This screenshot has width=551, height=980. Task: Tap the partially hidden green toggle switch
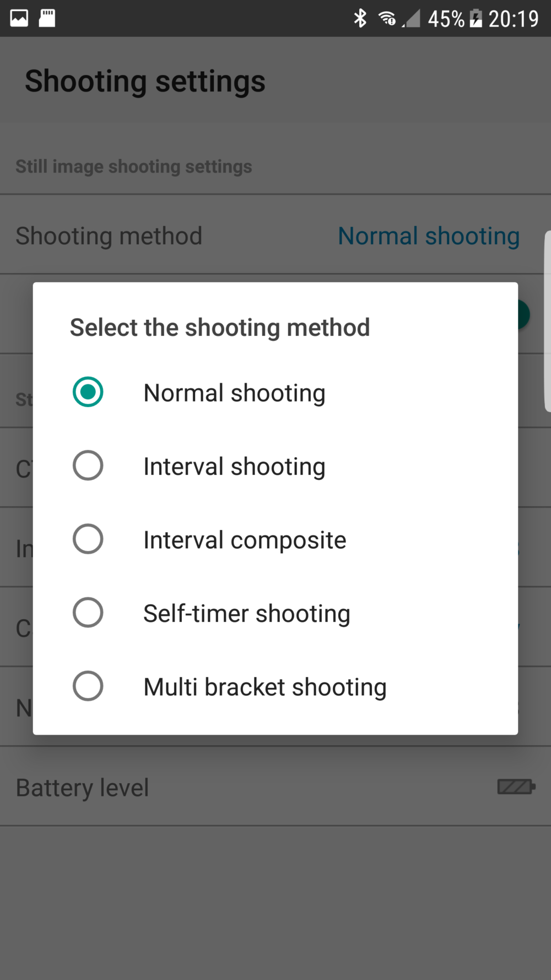524,314
